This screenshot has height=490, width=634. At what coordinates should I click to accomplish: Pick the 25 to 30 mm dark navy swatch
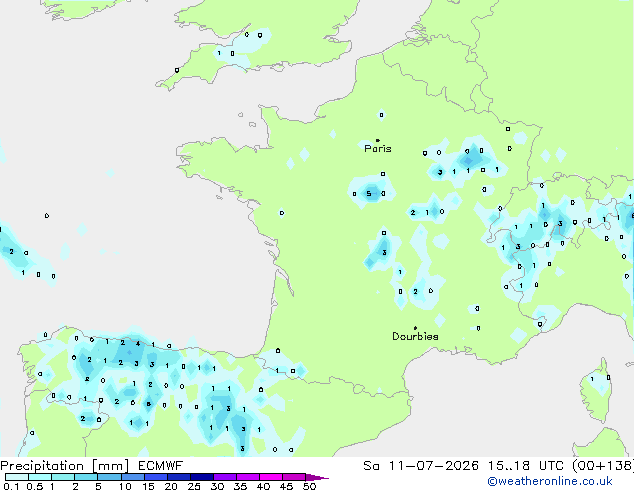click(201, 477)
